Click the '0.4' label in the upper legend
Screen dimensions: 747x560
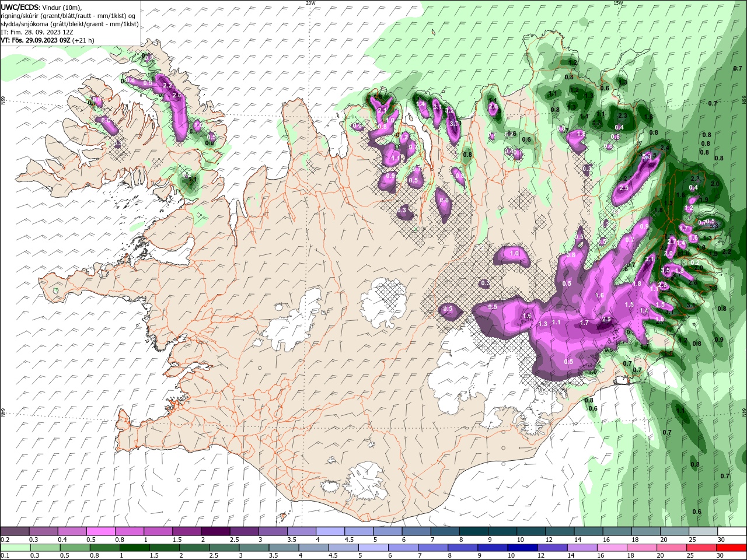(62, 540)
